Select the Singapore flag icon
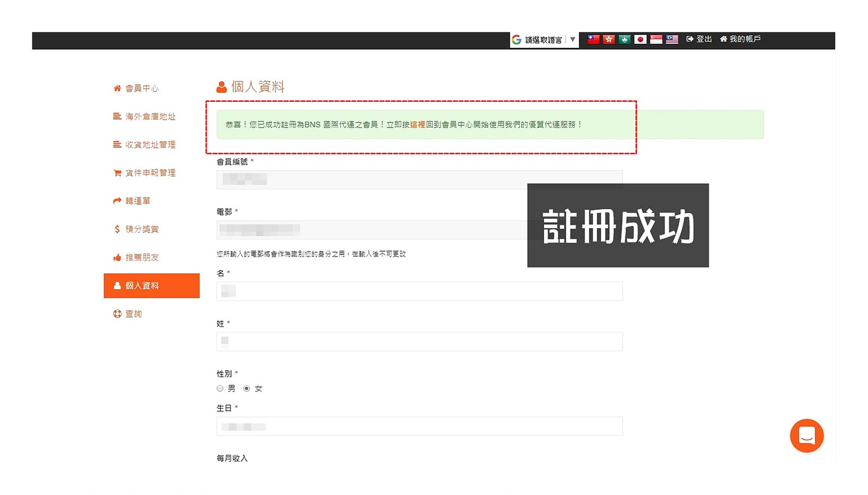 (656, 39)
